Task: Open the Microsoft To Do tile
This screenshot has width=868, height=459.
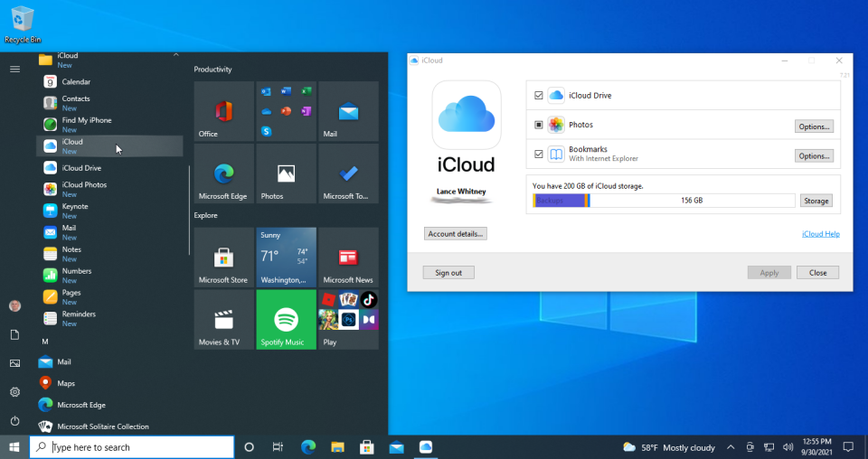Action: coord(348,173)
